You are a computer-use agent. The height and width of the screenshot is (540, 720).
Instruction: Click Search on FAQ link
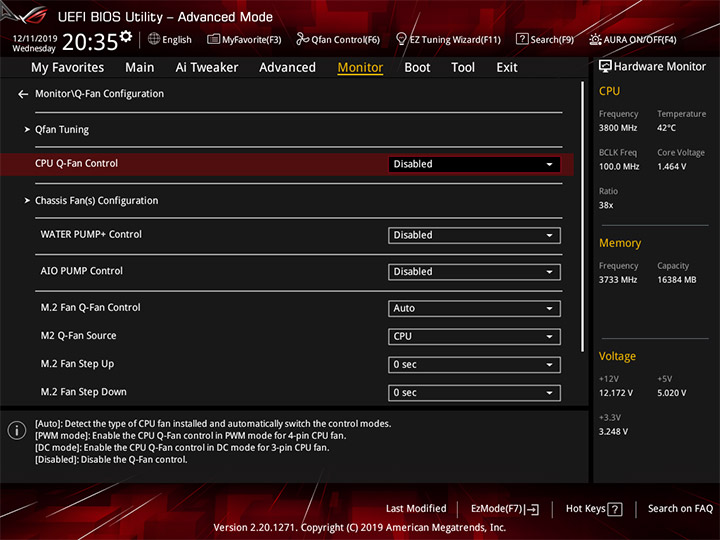(681, 509)
